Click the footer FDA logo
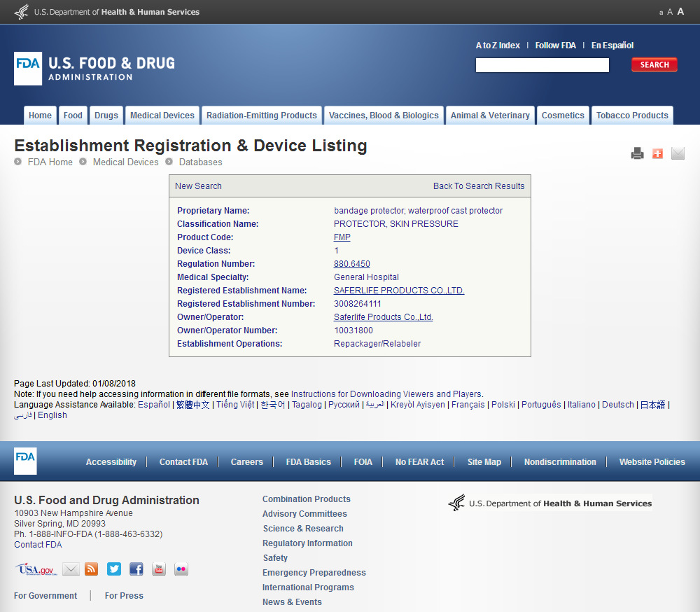This screenshot has height=612, width=700. (25, 461)
